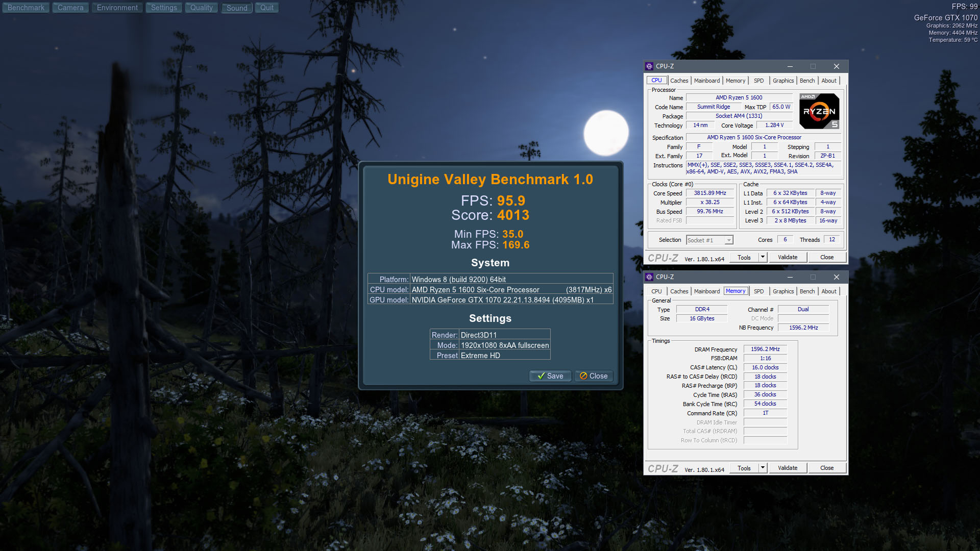Open the Camera menu button
This screenshot has height=551, width=980.
pyautogui.click(x=70, y=8)
